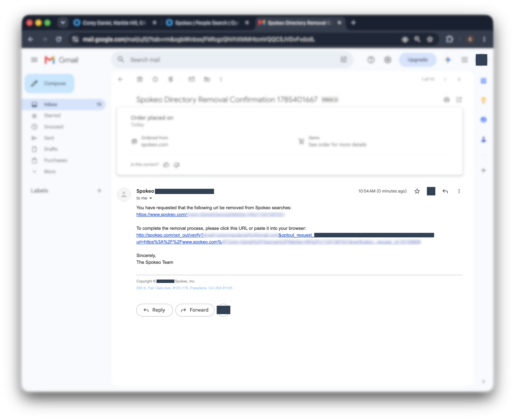Viewport: 515px width, 420px height.
Task: Open the three-dot more menu for message
Action: point(459,191)
